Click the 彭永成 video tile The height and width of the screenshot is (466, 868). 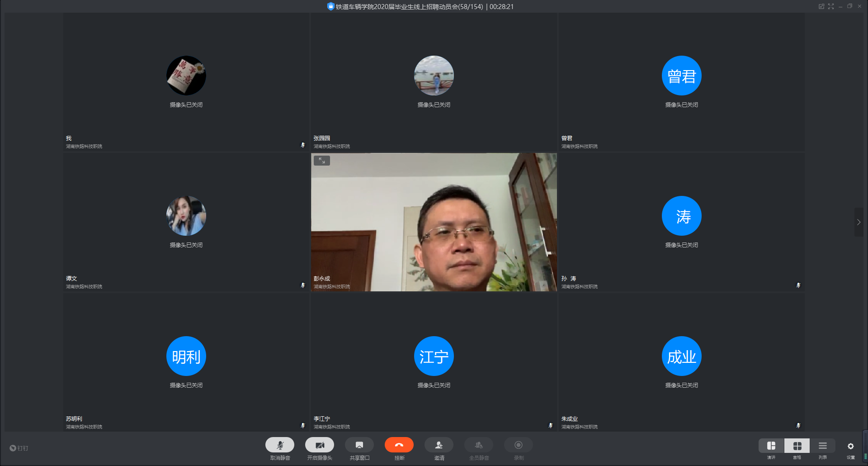(x=434, y=222)
